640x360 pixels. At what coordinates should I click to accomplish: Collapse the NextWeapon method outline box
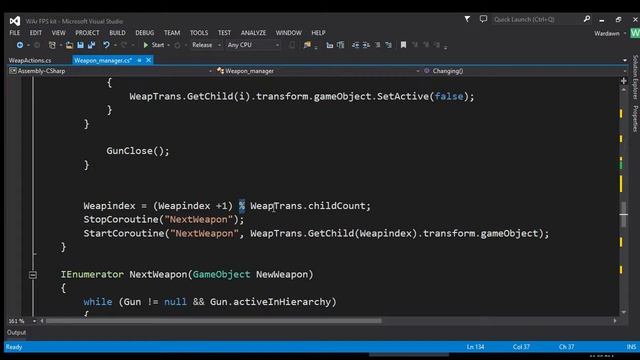[33, 275]
